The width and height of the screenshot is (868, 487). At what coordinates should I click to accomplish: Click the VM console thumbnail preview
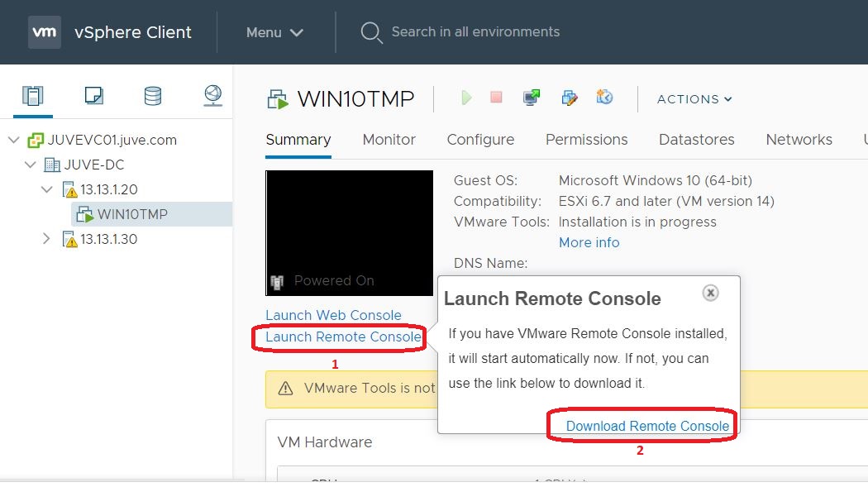point(350,233)
